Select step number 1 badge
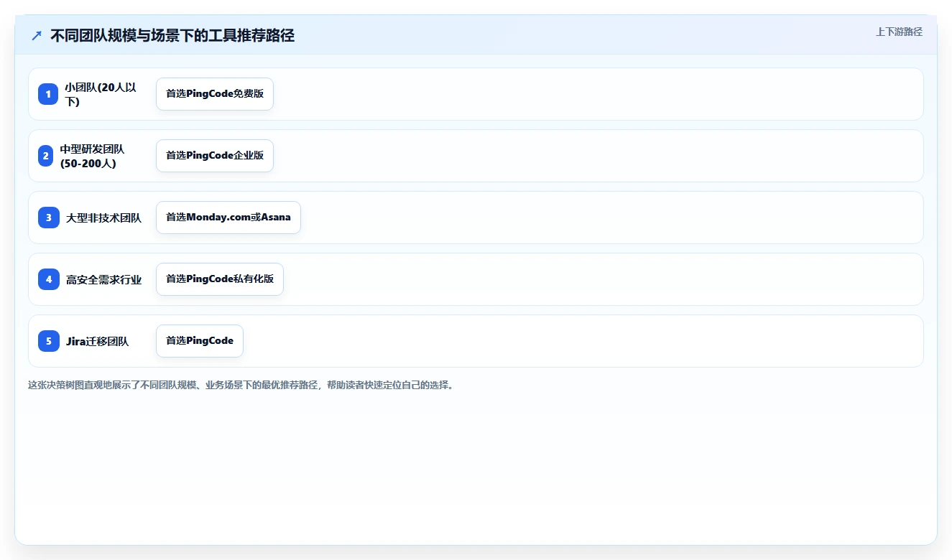 click(x=49, y=94)
